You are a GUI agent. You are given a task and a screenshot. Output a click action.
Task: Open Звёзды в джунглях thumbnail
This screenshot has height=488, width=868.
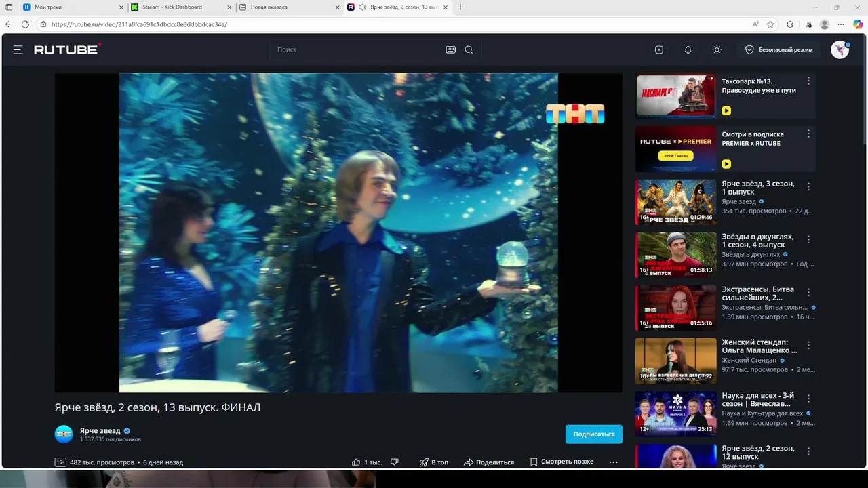[675, 255]
